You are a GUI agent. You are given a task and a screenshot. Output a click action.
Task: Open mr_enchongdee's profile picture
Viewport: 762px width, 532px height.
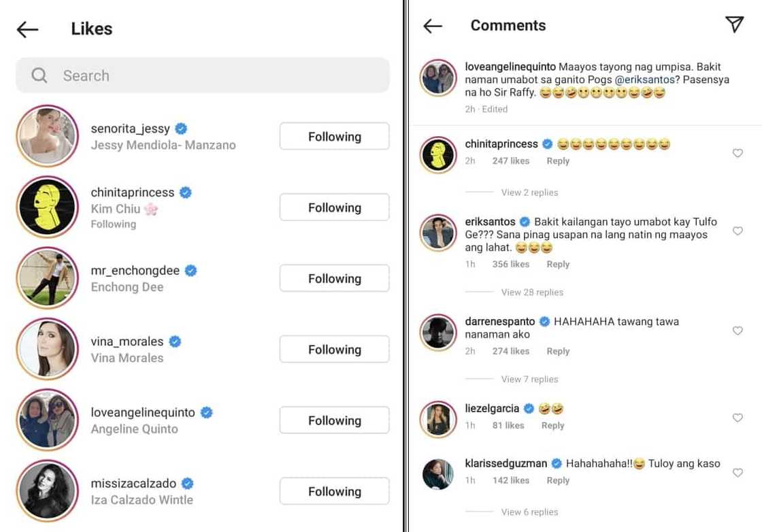(x=47, y=278)
